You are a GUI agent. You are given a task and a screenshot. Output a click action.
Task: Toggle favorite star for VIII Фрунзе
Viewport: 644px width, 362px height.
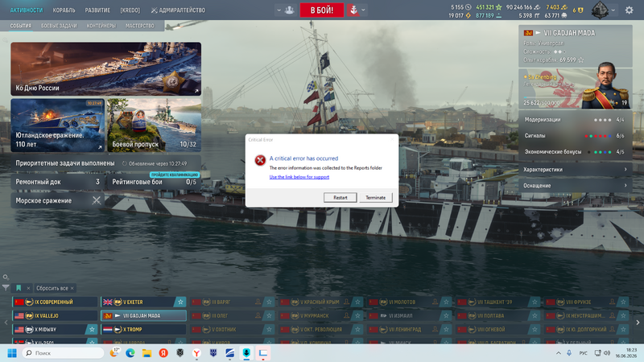point(623,302)
